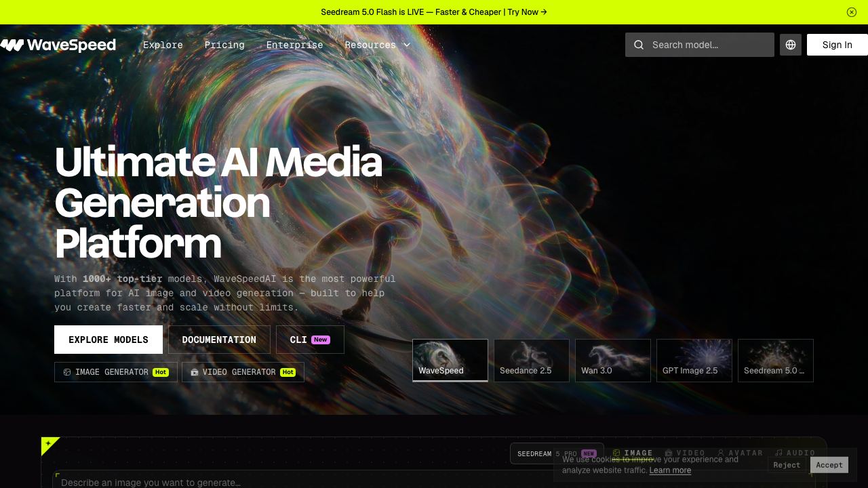
Task: Go to the Pricing page
Action: pos(224,45)
